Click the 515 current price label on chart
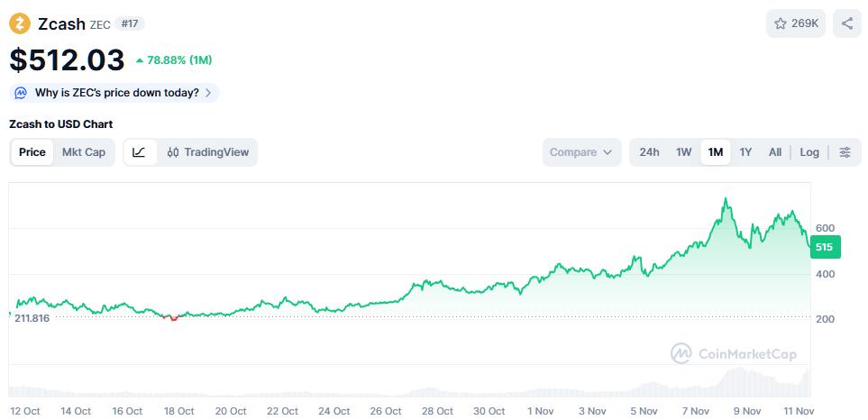Viewport: 868px width, 420px height. click(824, 247)
